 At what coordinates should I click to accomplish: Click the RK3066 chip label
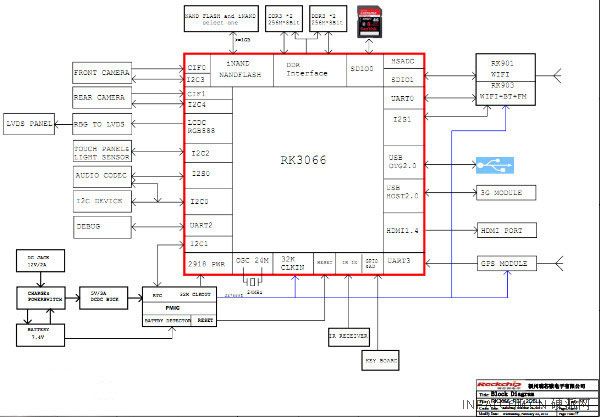click(304, 160)
